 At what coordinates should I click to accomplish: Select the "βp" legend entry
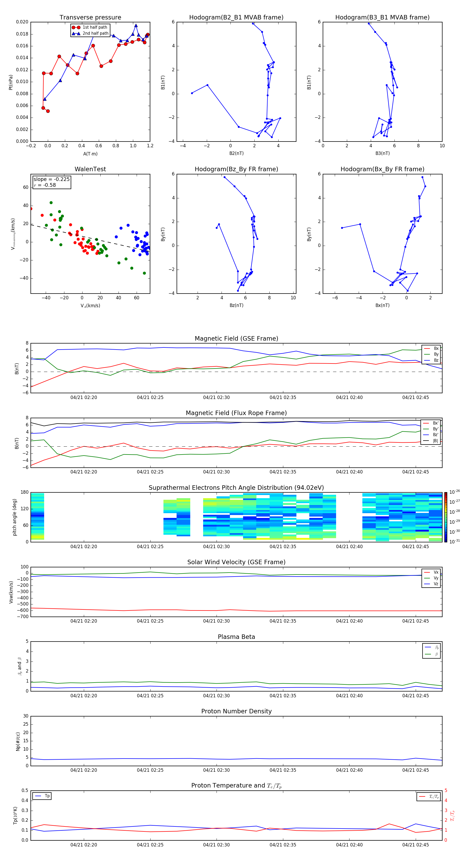pos(431,647)
